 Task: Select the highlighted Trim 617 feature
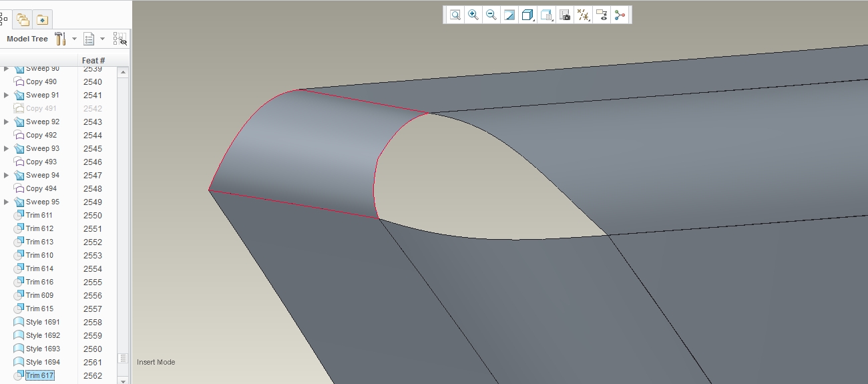[39, 375]
